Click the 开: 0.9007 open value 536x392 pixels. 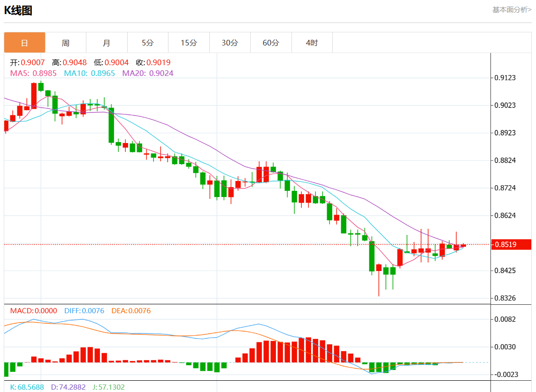click(x=27, y=62)
